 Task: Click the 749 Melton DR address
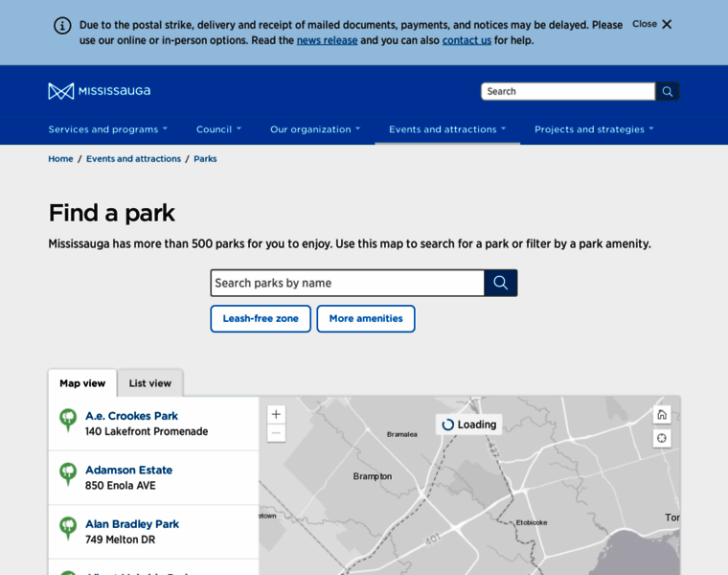coord(121,540)
